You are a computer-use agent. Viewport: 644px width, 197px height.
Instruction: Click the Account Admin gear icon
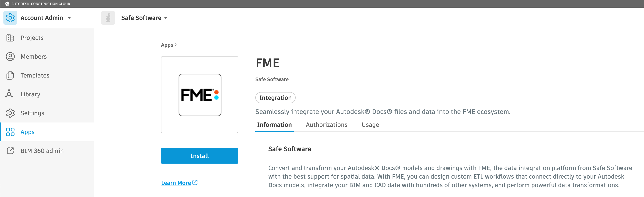10,18
